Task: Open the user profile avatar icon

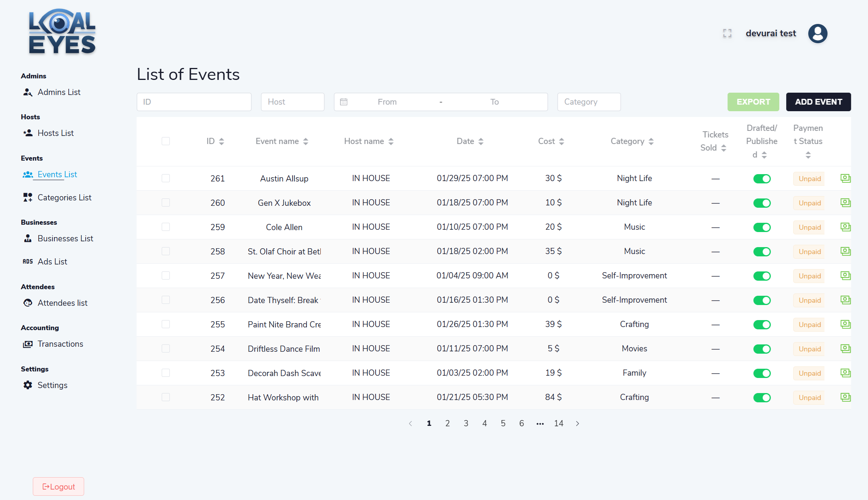Action: pyautogui.click(x=817, y=34)
